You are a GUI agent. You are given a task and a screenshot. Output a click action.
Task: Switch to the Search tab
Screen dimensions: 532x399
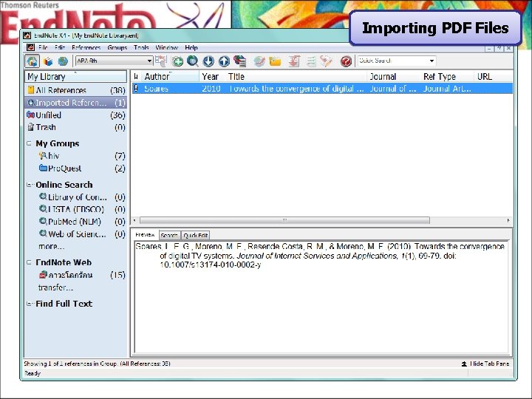pos(169,235)
